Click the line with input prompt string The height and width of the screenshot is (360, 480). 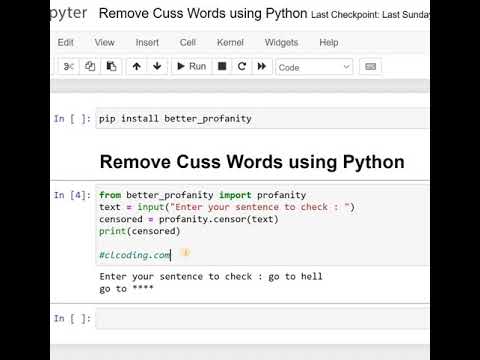[x=227, y=207]
